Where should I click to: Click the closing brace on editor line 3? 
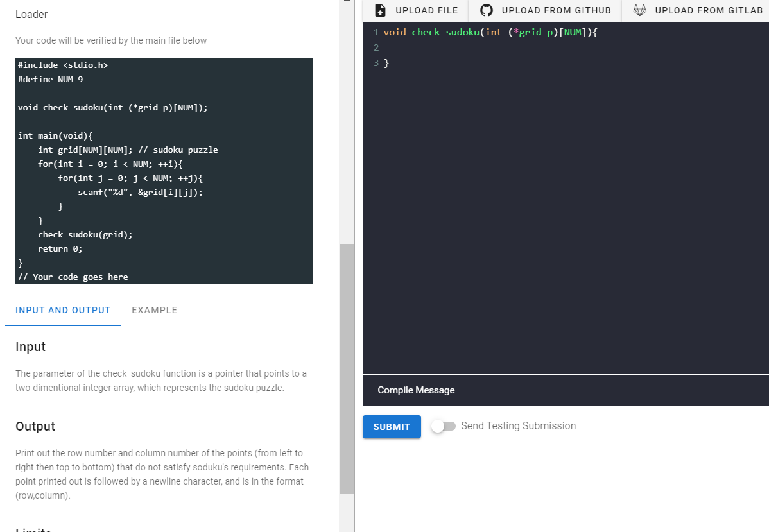coord(386,64)
